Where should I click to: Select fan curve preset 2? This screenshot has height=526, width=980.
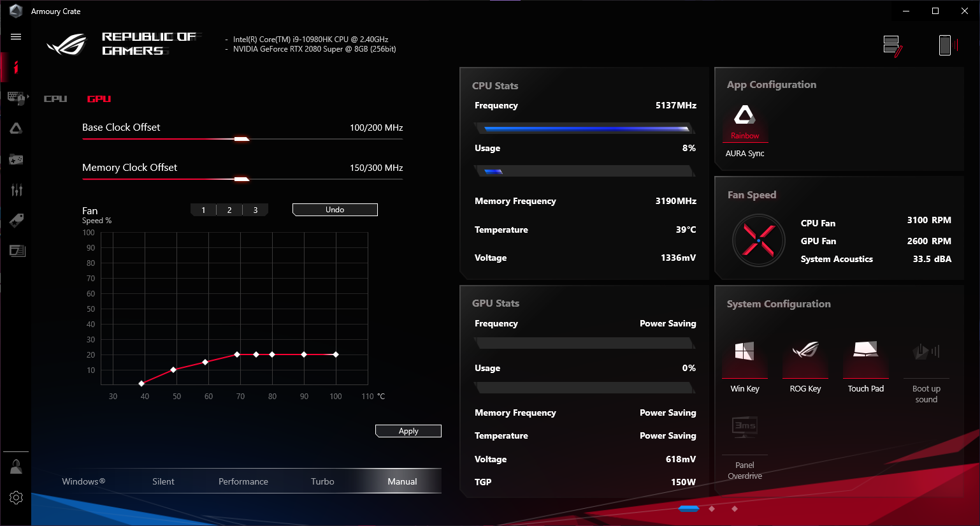[x=229, y=210]
